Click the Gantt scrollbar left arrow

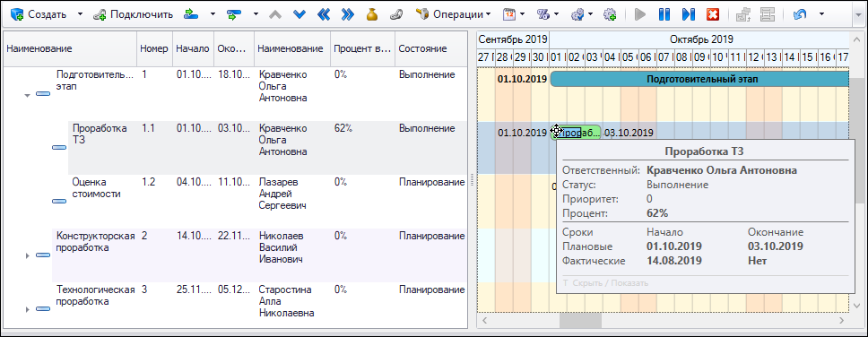[485, 320]
